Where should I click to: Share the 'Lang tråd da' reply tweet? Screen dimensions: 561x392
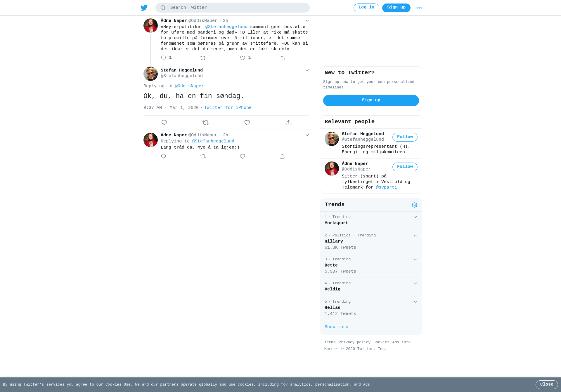[282, 156]
